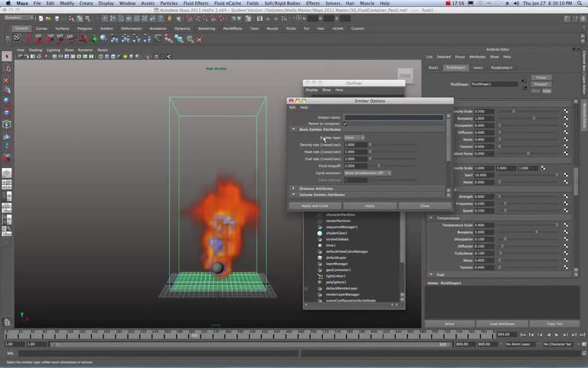Image resolution: width=588 pixels, height=368 pixels.
Task: Click the first shelf icon under General
Action: coord(18,38)
